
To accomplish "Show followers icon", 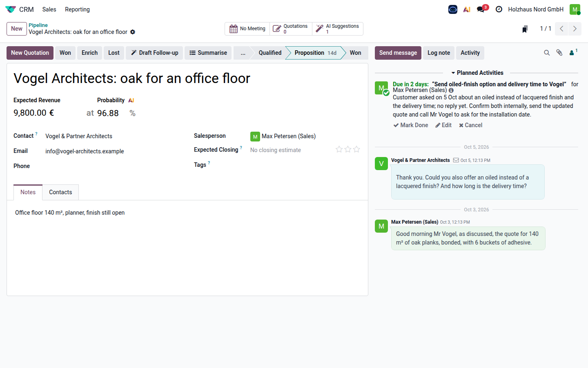I will 573,52.
